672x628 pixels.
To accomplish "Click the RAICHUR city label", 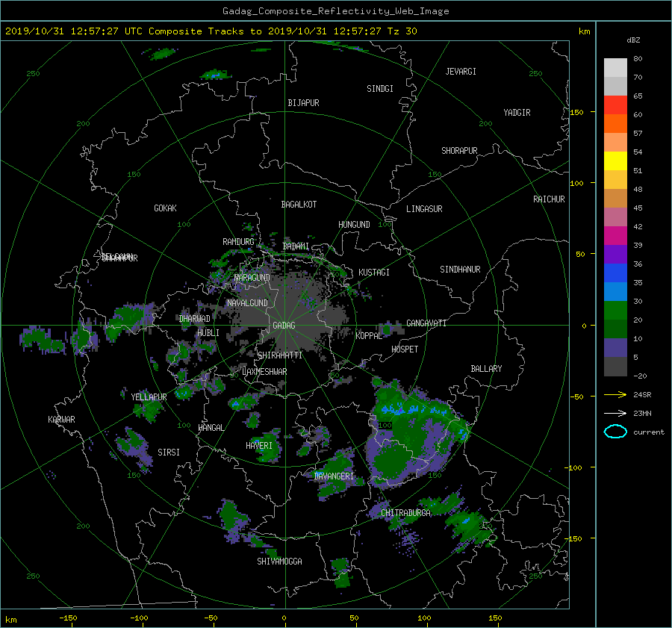I will click(x=549, y=199).
